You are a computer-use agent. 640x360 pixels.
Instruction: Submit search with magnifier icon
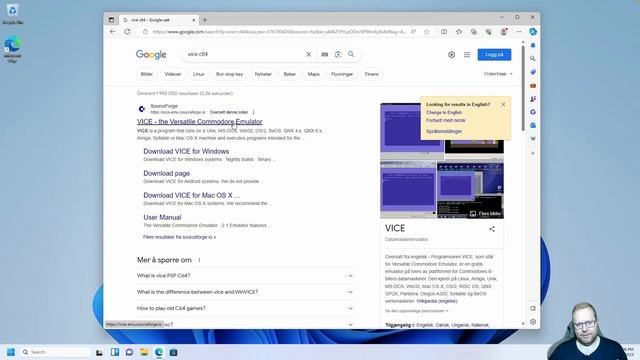tap(351, 54)
